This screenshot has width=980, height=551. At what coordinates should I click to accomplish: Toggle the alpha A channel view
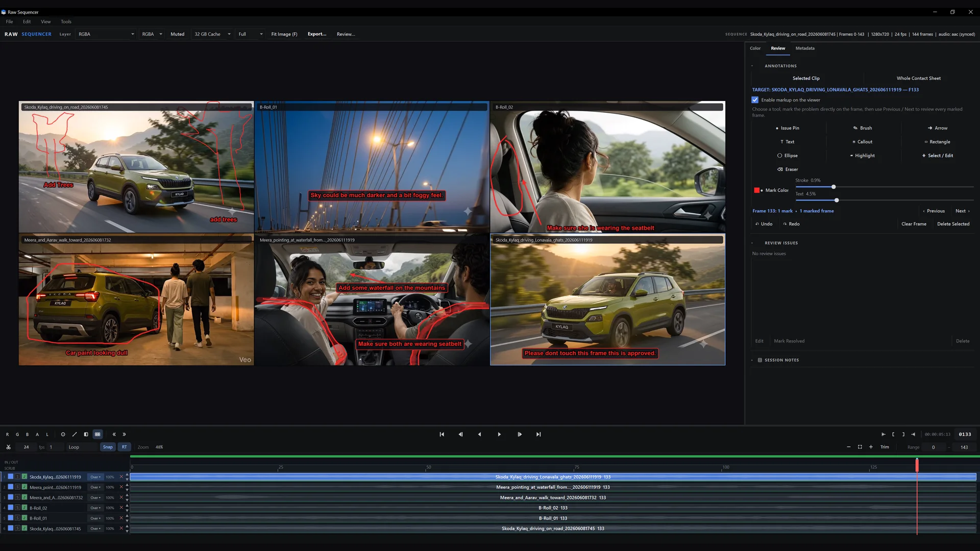(37, 435)
